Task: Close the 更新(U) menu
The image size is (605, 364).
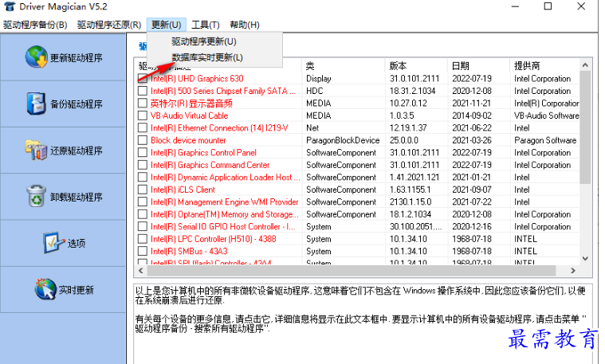Action: coord(167,25)
